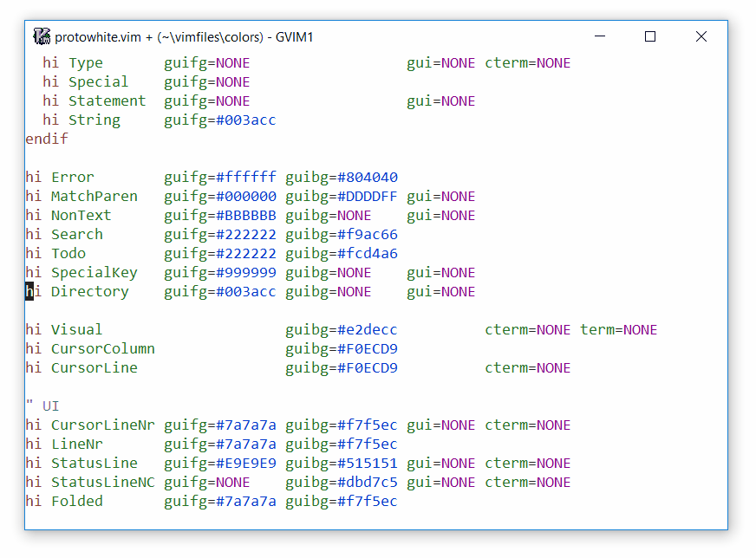Click the Vim icon in the title bar
Screen dimensions: 756x558
(42, 36)
